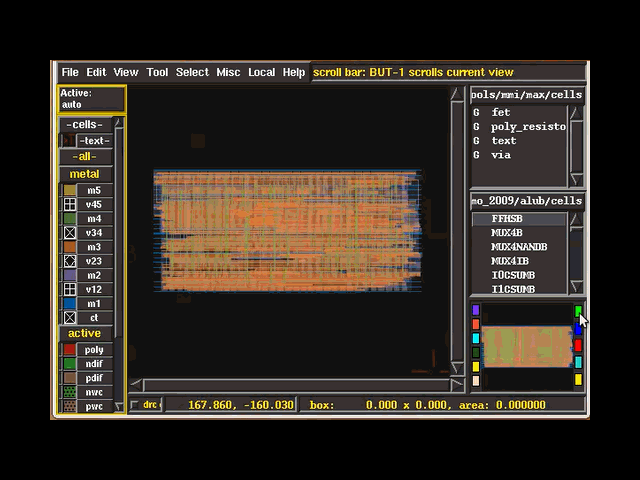The width and height of the screenshot is (640, 480).
Task: Open the Tool menu
Action: [157, 72]
